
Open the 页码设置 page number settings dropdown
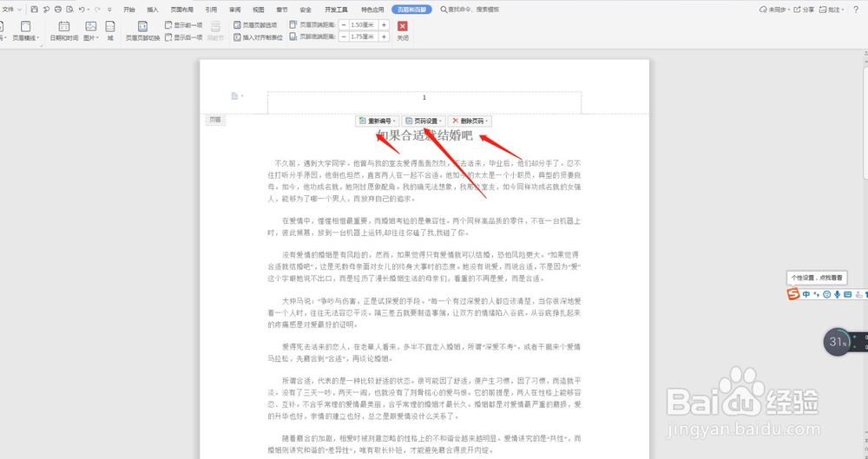[424, 121]
